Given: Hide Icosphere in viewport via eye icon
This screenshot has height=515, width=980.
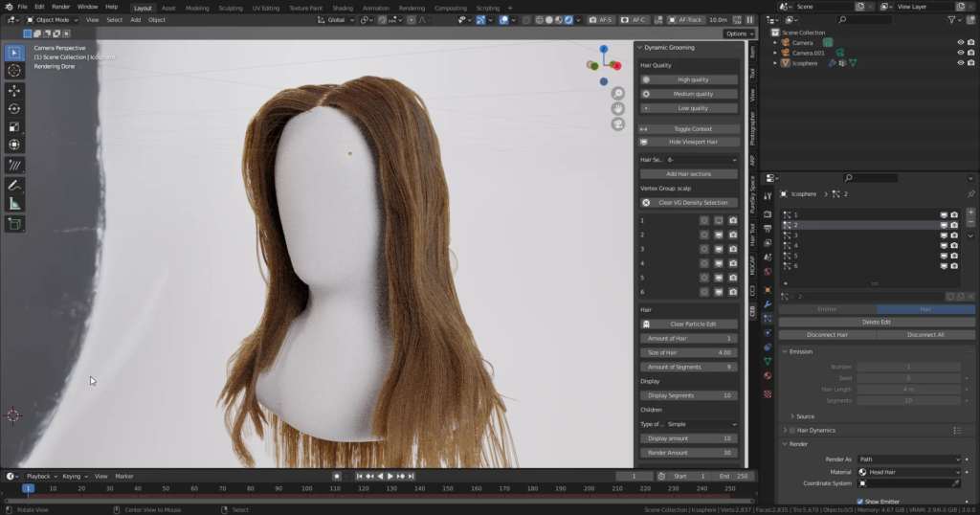Looking at the screenshot, I should click(x=960, y=63).
